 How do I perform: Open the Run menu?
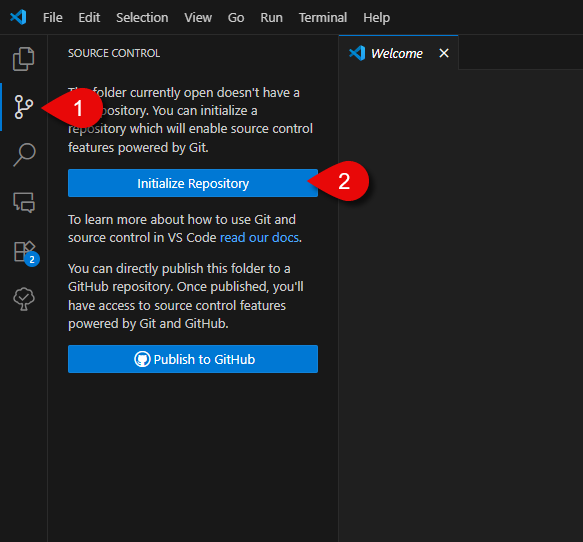point(271,17)
